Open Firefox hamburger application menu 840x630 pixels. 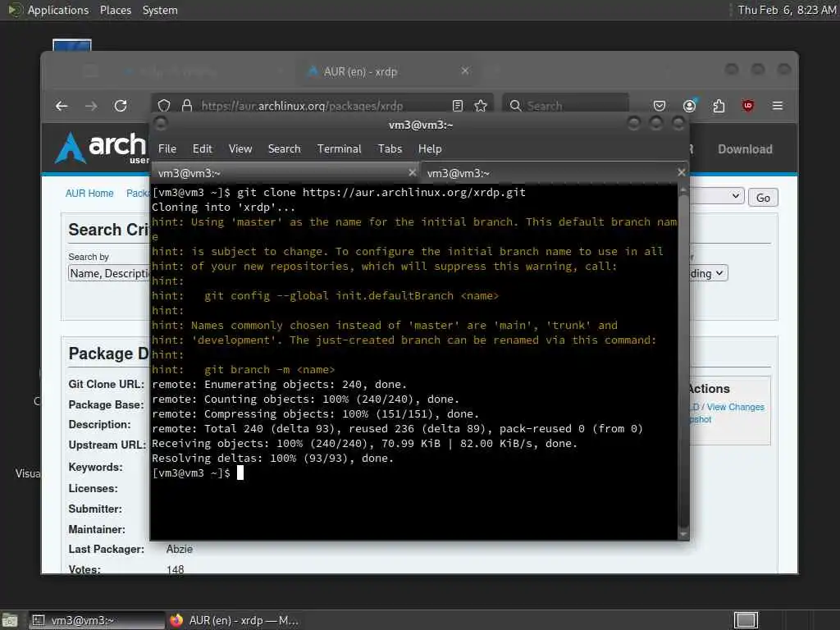click(778, 106)
